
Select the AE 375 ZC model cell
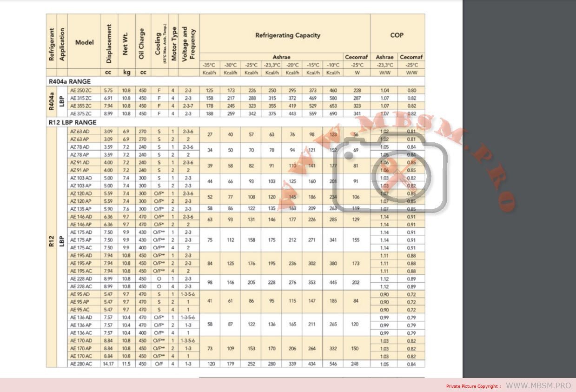[81, 114]
